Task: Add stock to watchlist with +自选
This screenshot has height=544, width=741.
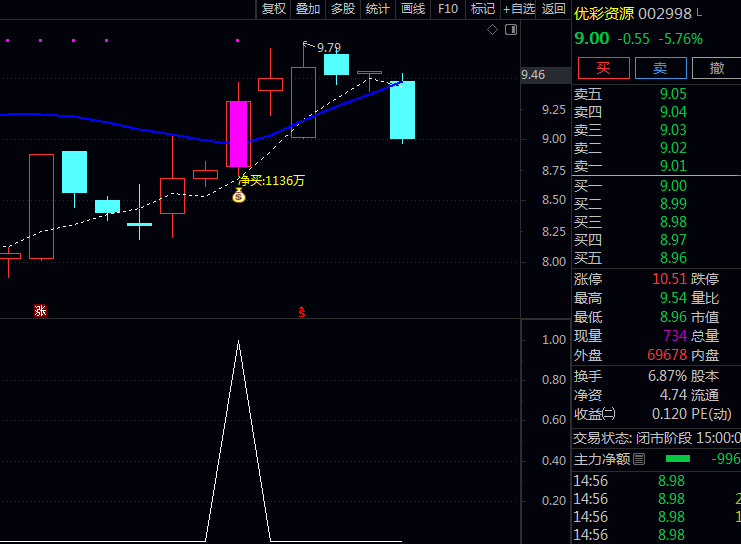Action: click(519, 9)
